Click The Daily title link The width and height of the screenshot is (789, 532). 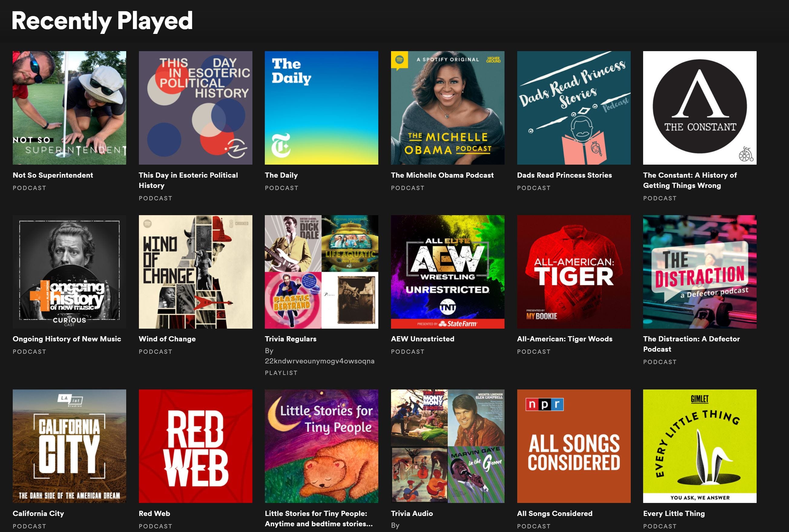(x=281, y=175)
